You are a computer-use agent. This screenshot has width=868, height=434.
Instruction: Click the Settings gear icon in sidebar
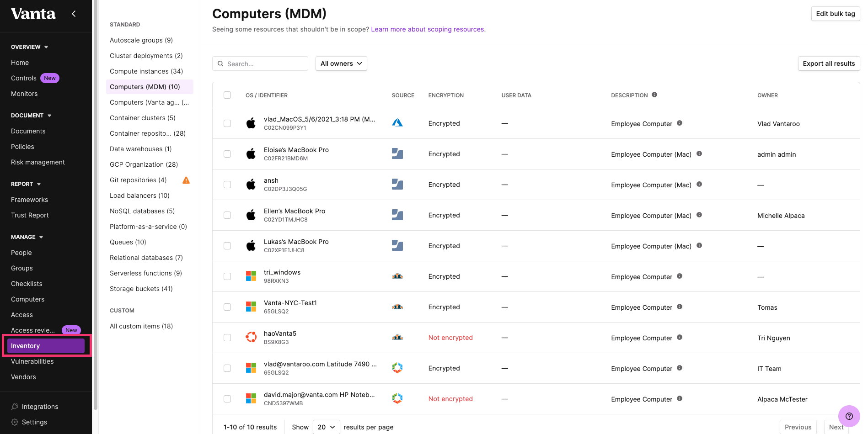tap(15, 422)
